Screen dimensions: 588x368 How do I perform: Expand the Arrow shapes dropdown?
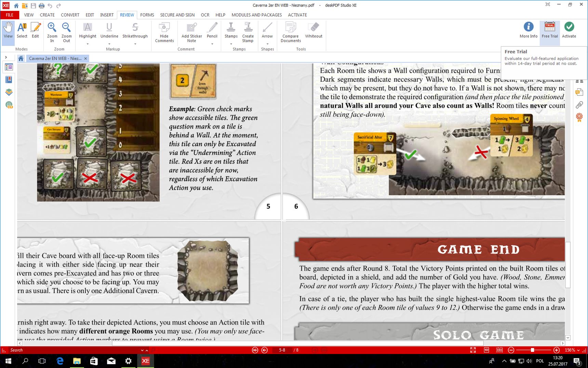[267, 44]
